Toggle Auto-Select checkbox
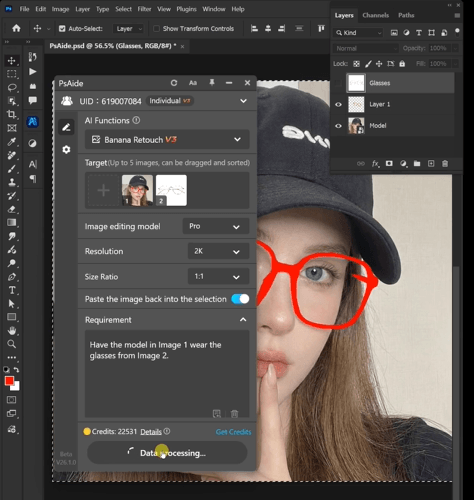Viewport: 474px width, 500px height. (62, 29)
